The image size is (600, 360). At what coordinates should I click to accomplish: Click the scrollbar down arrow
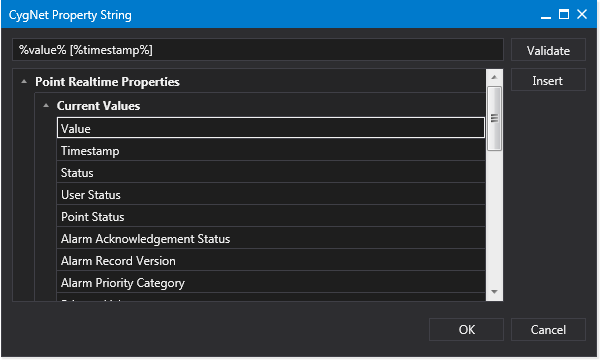(x=494, y=292)
